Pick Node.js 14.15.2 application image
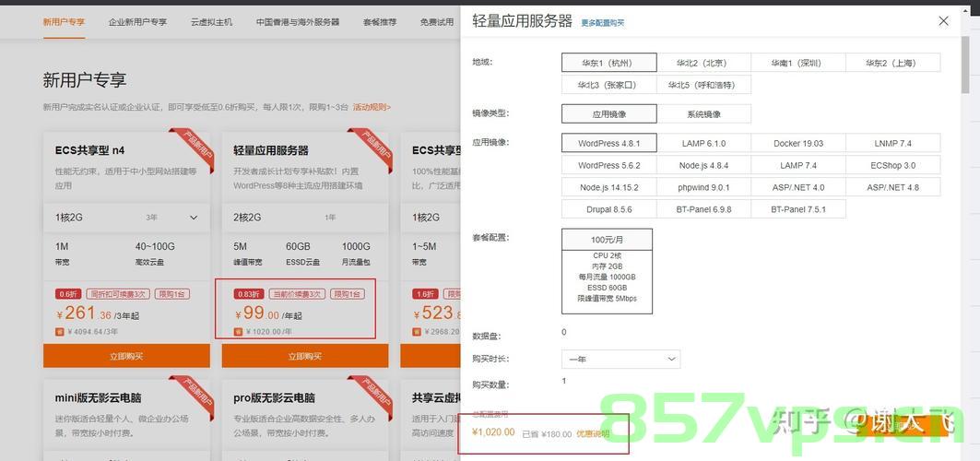The image size is (980, 461). (608, 187)
